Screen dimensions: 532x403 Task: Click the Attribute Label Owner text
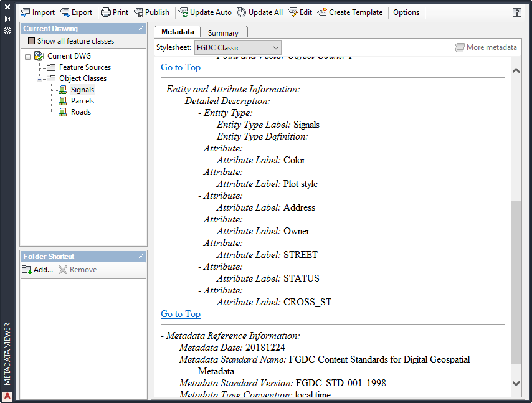[263, 231]
